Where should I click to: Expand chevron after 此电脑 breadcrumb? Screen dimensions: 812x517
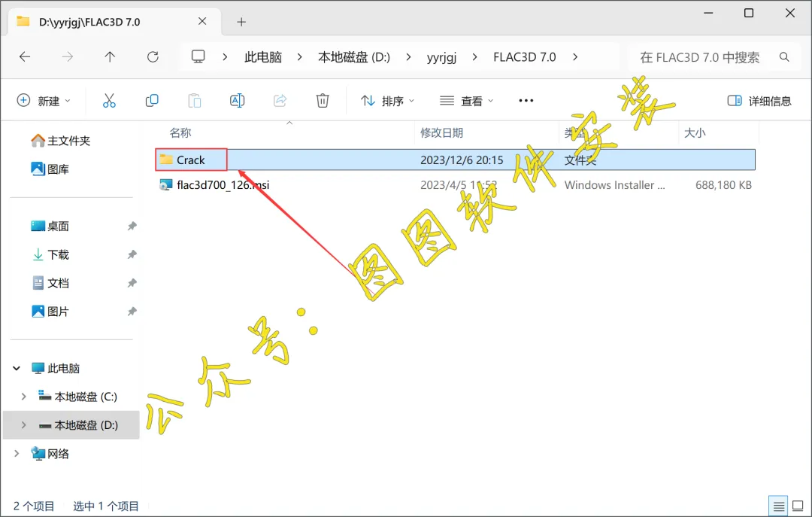[x=299, y=57]
